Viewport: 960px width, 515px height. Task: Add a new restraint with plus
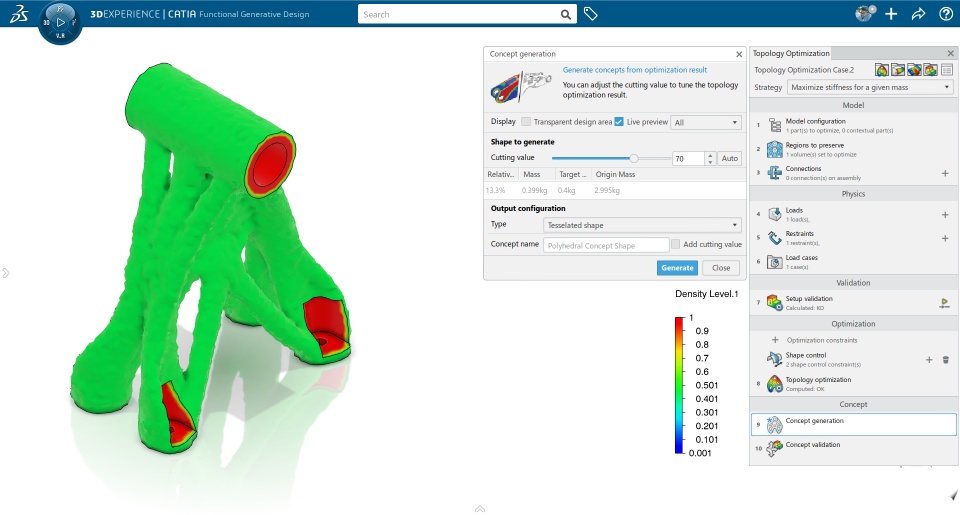click(x=945, y=238)
